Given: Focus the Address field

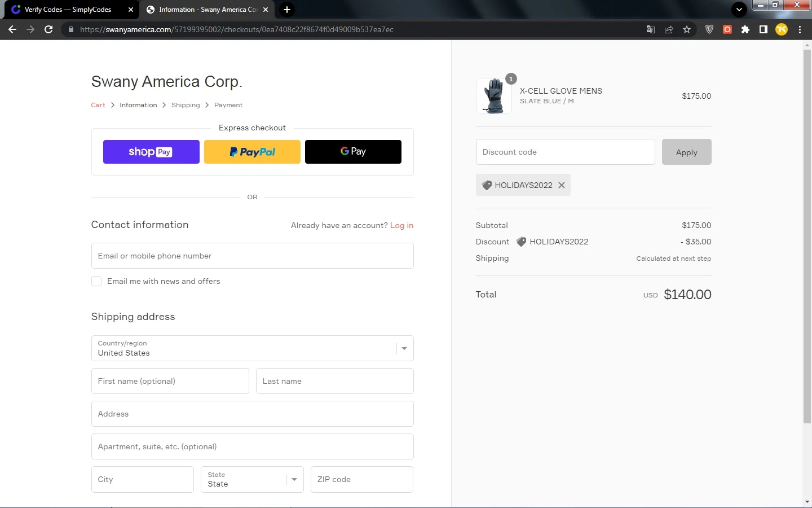Looking at the screenshot, I should 252,414.
